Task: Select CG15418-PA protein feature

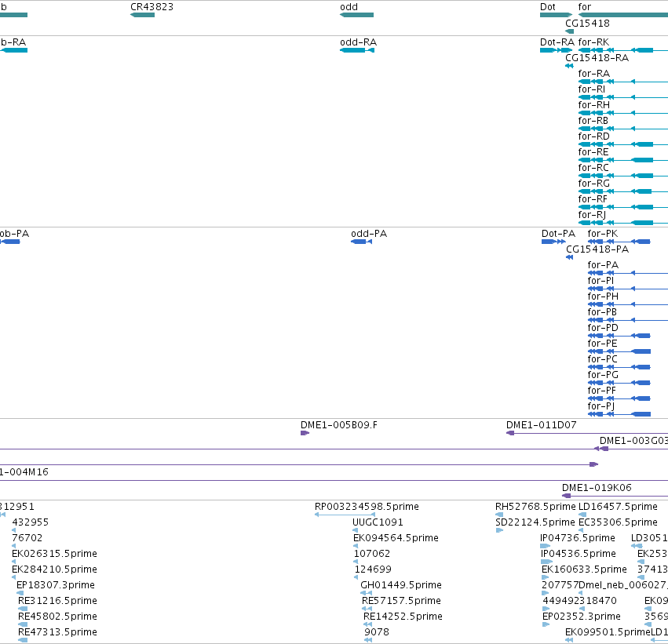Action: (570, 257)
